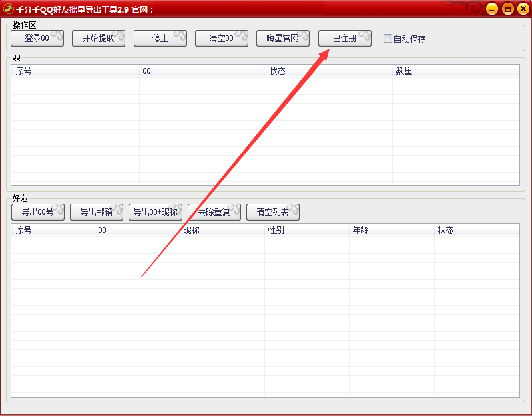Sort friends by 性别 column header
The image size is (532, 417).
pos(306,231)
